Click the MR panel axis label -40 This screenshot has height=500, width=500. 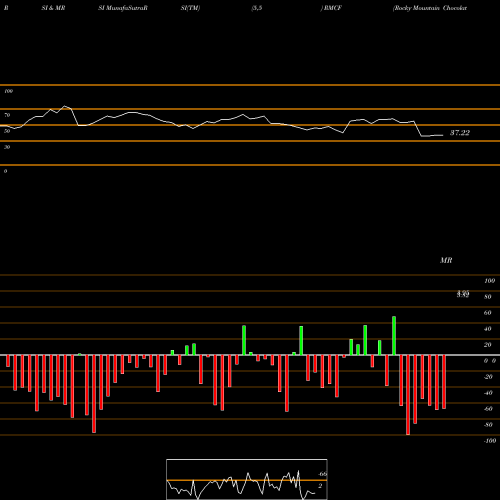point(488,393)
